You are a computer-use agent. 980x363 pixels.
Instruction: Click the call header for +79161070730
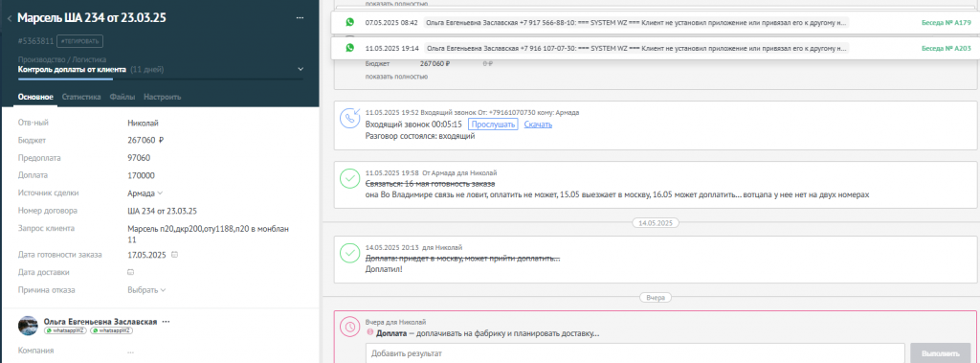click(472, 113)
